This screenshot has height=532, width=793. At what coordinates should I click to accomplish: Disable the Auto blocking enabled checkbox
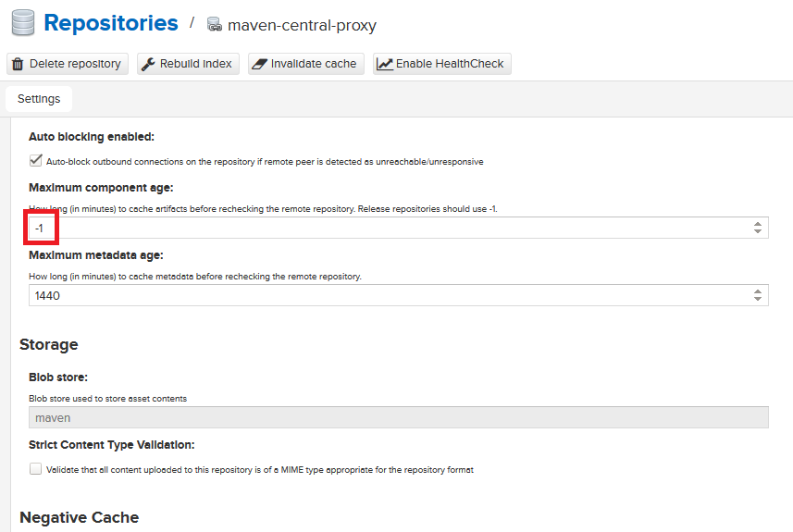point(36,161)
